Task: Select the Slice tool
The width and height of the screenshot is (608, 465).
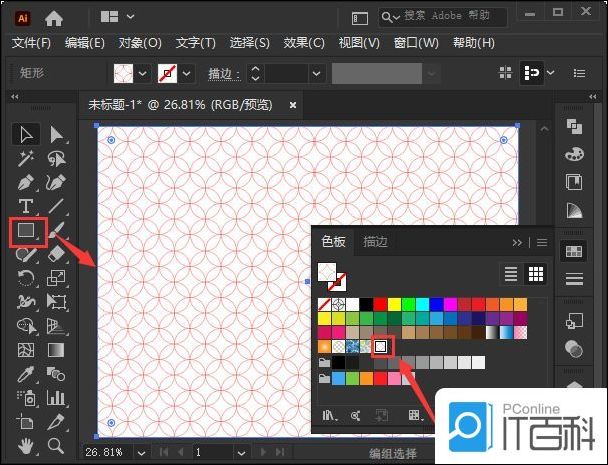Action: pos(57,422)
